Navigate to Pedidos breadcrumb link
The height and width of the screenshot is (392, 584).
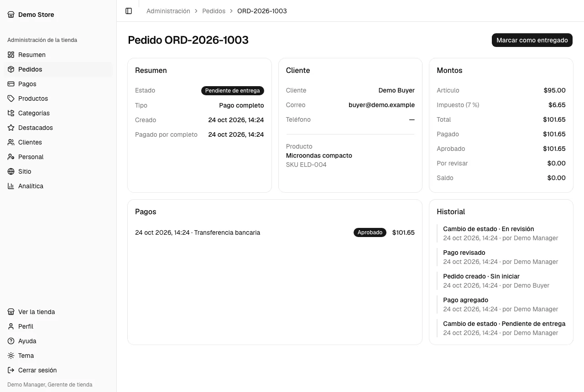pos(214,11)
